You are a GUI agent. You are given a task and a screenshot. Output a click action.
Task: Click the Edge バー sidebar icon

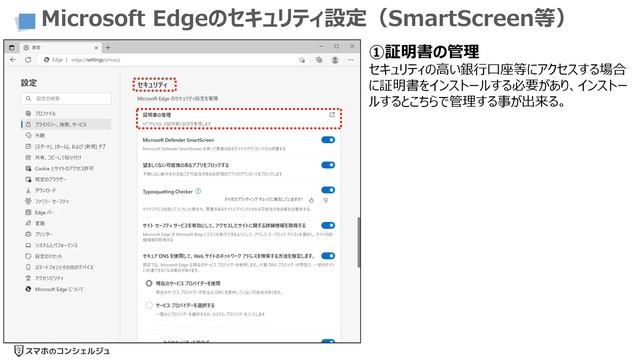[x=28, y=212]
